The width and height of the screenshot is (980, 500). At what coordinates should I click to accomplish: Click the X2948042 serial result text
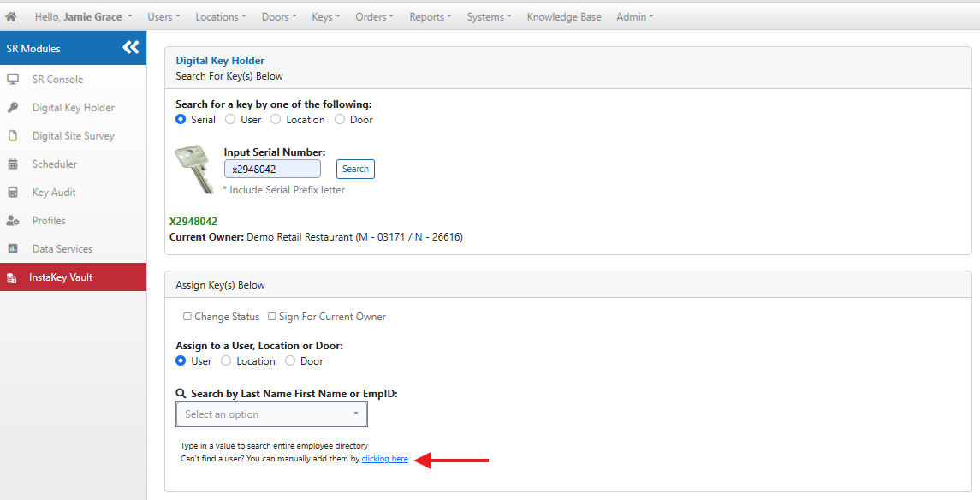(193, 221)
